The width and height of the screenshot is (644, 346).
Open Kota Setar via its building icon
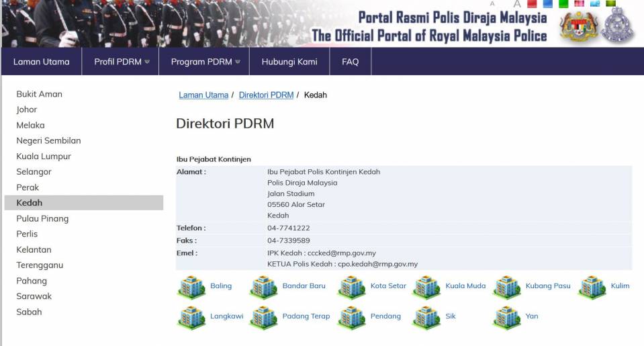tap(352, 287)
